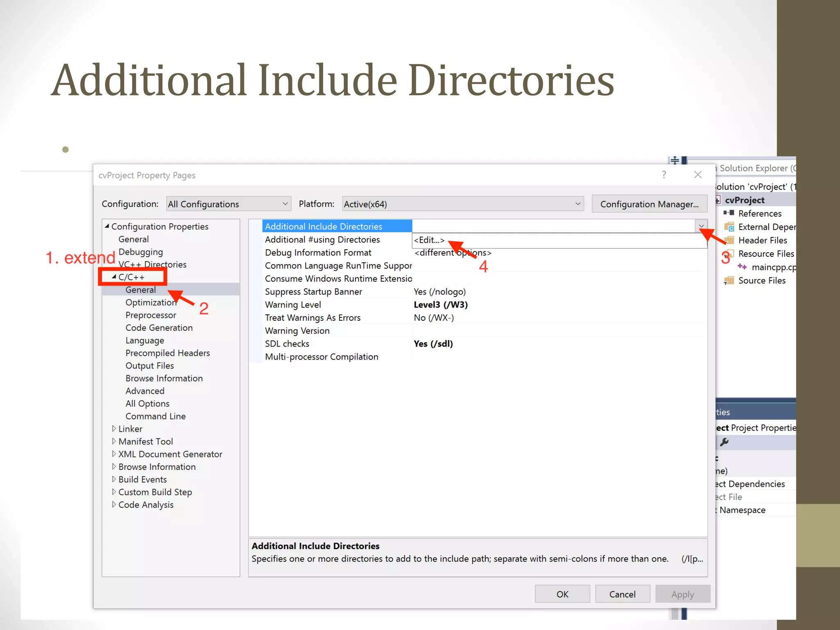Click the help question mark icon
The image size is (840, 630).
[x=664, y=175]
